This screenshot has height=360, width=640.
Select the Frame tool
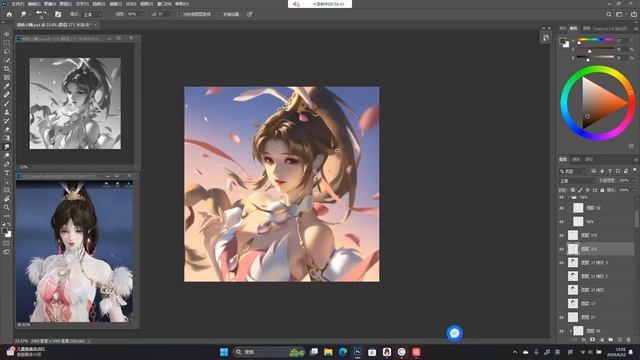(7, 77)
